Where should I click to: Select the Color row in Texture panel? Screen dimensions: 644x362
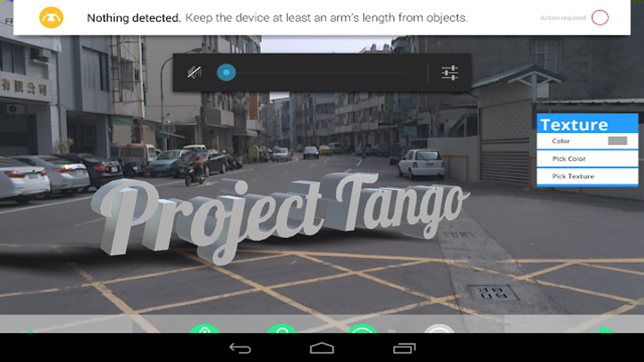(587, 141)
